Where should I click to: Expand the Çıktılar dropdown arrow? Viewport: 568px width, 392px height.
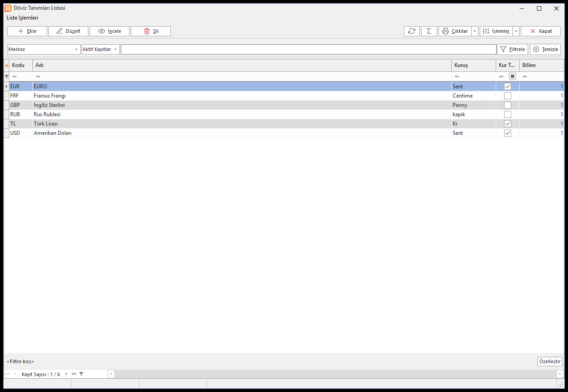[x=475, y=31]
